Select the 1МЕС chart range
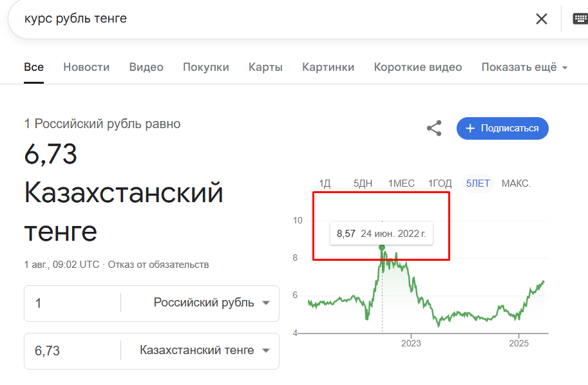This screenshot has width=588, height=385. point(401,183)
